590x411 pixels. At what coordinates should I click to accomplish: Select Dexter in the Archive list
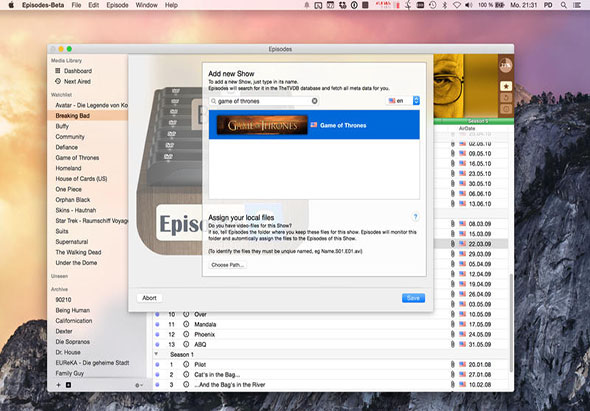64,331
